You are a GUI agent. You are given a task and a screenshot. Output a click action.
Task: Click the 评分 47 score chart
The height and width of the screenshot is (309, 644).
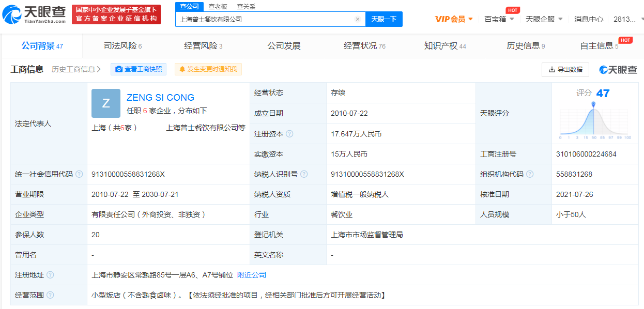coord(595,115)
